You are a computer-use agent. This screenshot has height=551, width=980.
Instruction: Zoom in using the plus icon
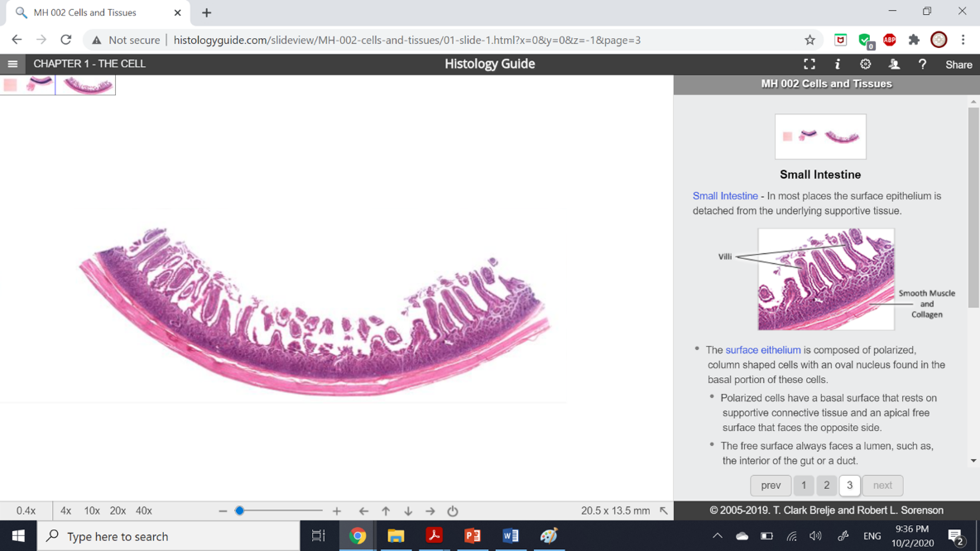click(337, 511)
